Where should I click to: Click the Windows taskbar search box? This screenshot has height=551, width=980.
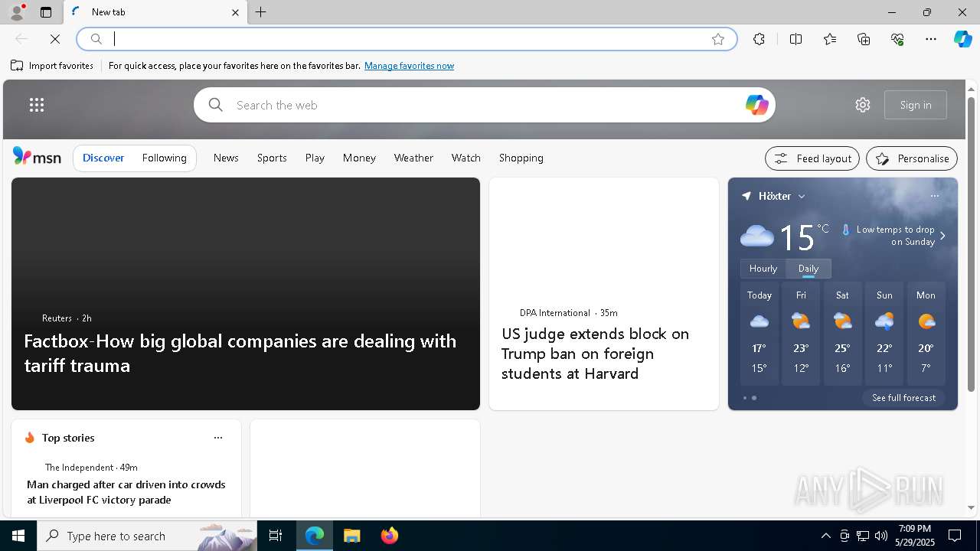[x=147, y=536]
